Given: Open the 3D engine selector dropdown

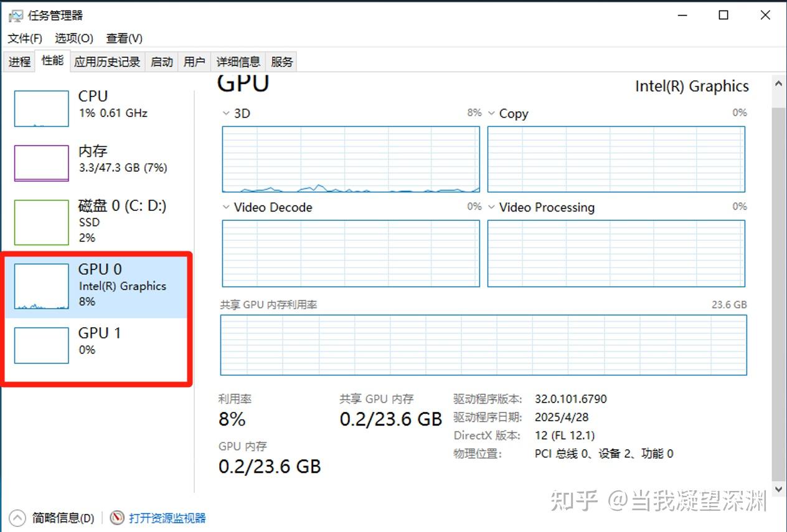Looking at the screenshot, I should click(x=225, y=113).
